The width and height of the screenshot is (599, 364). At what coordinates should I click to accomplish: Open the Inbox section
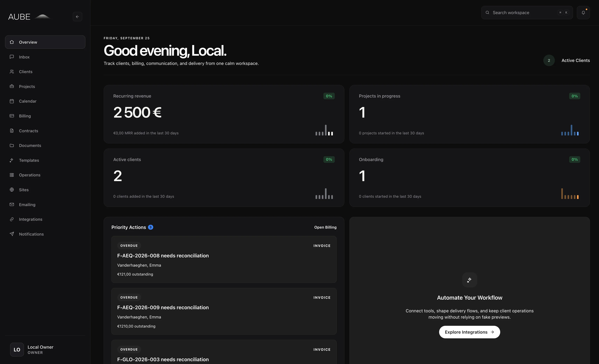coord(45,57)
